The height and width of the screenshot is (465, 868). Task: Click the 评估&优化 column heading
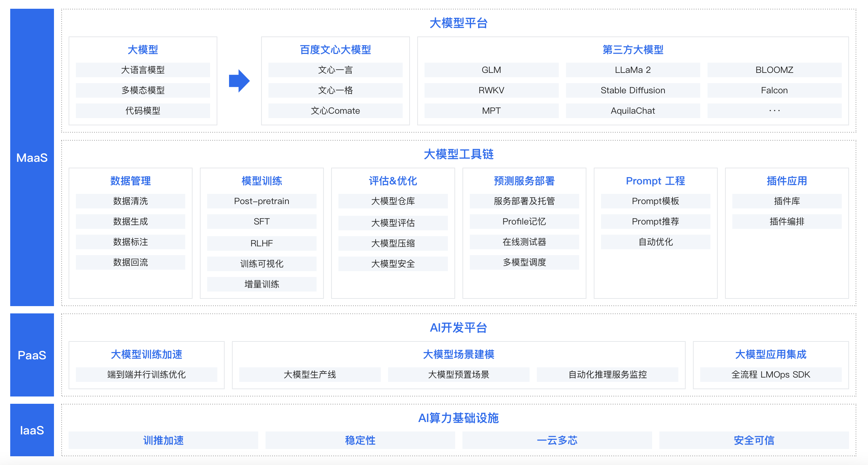[393, 181]
